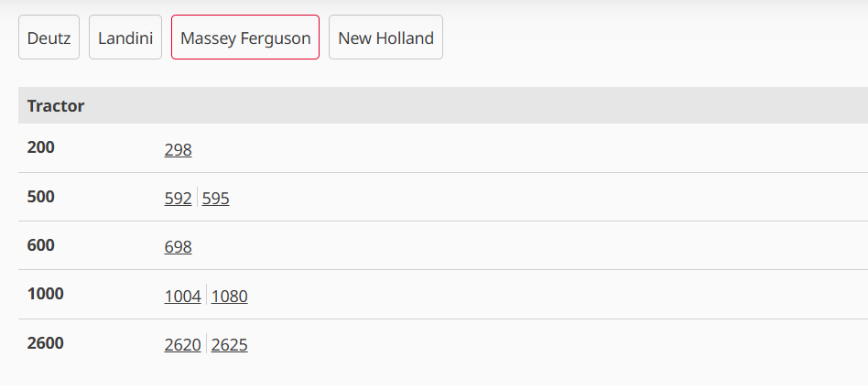
Task: Open the New Holland brand tab
Action: click(x=385, y=38)
